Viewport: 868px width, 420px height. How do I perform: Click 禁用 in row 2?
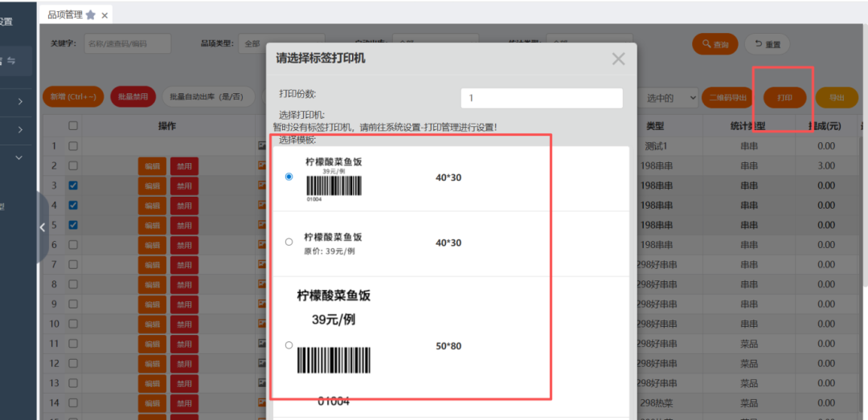(x=184, y=166)
